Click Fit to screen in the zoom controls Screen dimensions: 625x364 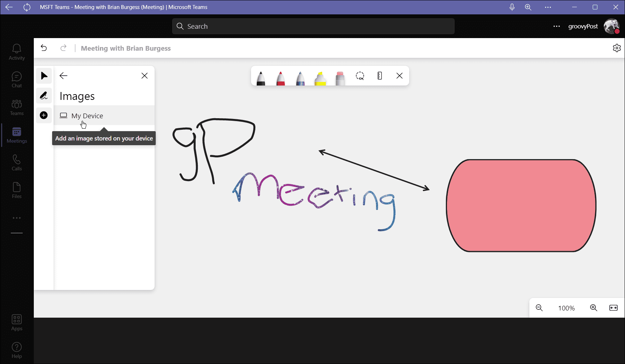click(613, 308)
